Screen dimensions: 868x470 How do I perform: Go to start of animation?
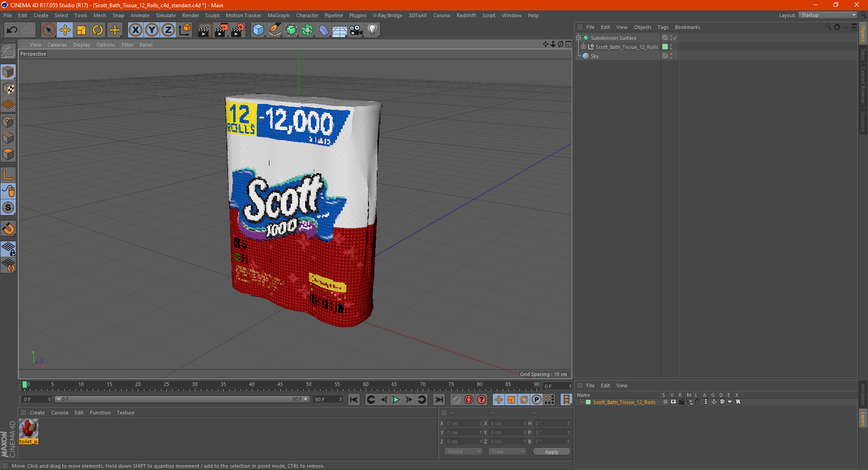(354, 399)
